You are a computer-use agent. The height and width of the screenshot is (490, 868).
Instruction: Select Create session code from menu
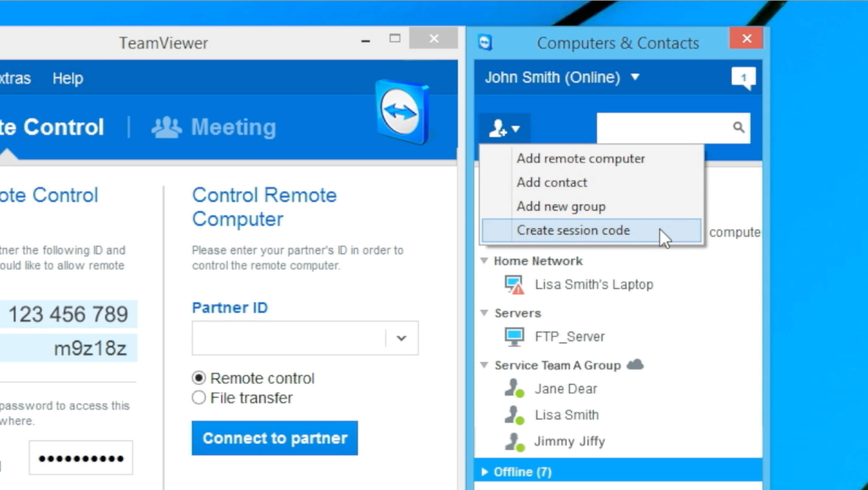tap(572, 230)
